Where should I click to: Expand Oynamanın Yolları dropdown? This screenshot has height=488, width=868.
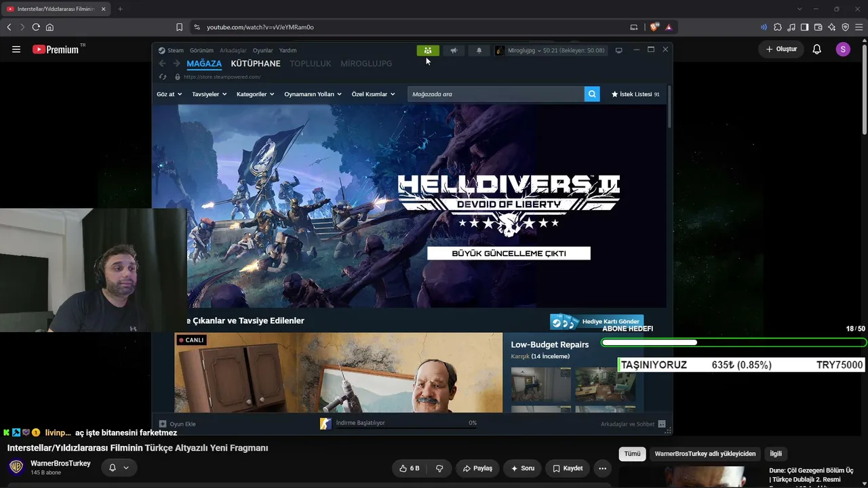pyautogui.click(x=313, y=94)
